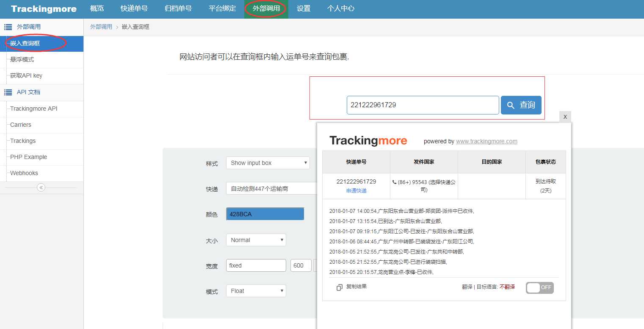
Task: Open the 归档单号 top menu
Action: click(178, 8)
